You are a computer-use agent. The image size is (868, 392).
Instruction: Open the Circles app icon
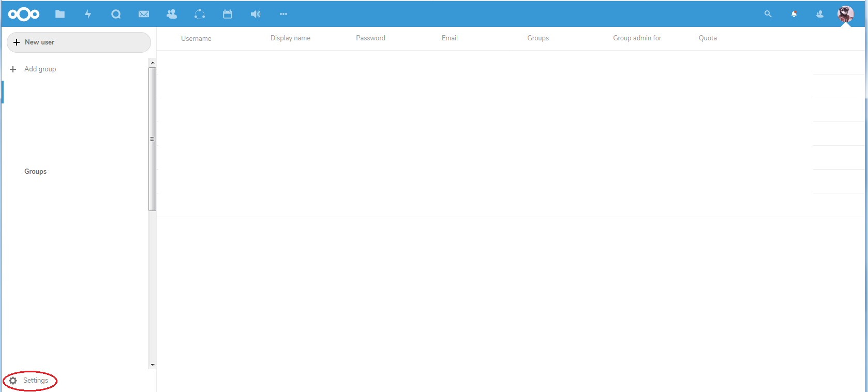pos(200,14)
